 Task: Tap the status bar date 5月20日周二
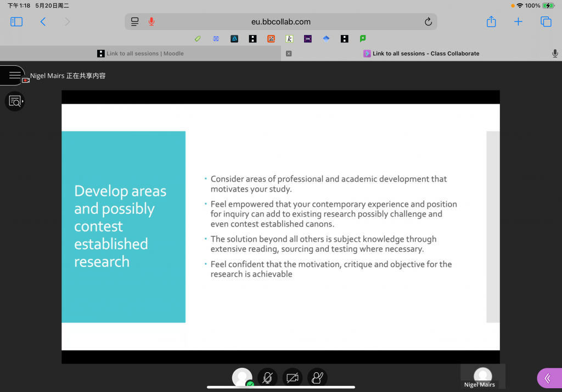(52, 5)
